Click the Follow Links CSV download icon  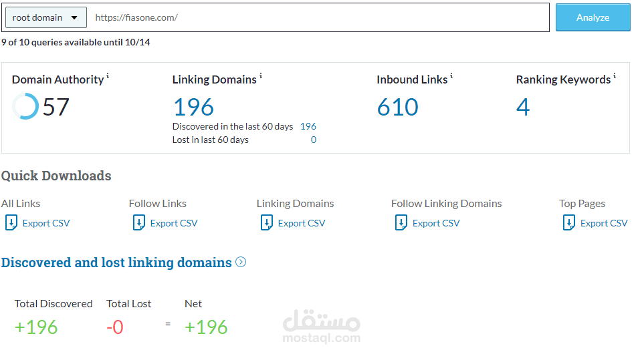(x=139, y=223)
